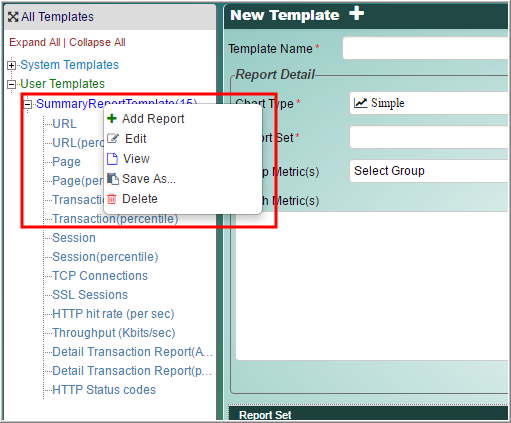The image size is (511, 423).
Task: Select the TCP Connections report item
Action: pyautogui.click(x=100, y=276)
